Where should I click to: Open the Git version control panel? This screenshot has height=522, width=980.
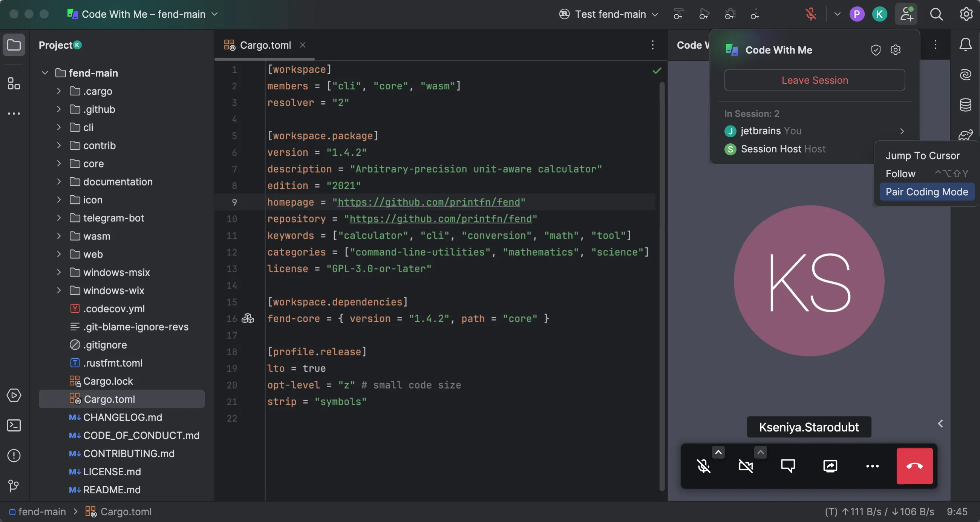[x=14, y=485]
